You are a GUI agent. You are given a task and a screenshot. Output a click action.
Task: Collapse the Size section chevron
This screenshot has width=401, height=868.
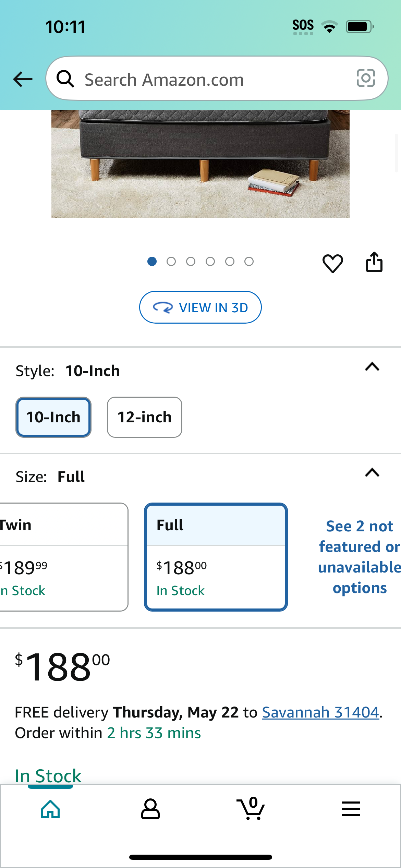[372, 473]
